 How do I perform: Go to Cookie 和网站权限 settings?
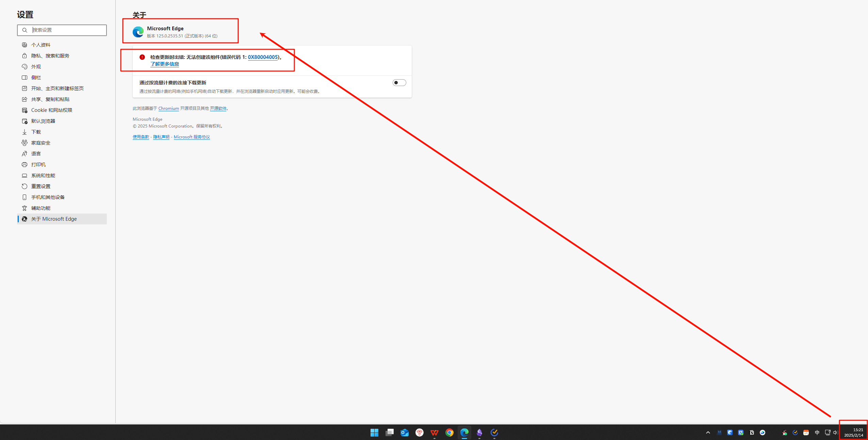[52, 110]
